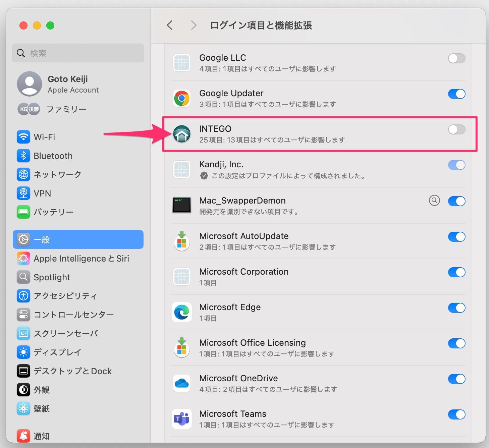489x448 pixels.
Task: Click the スクリーンセーバ icon
Action: point(23,333)
